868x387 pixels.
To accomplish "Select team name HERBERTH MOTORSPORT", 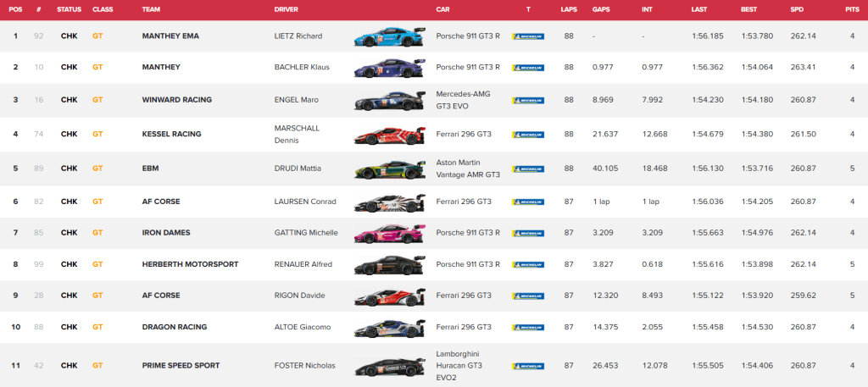I will click(x=191, y=264).
